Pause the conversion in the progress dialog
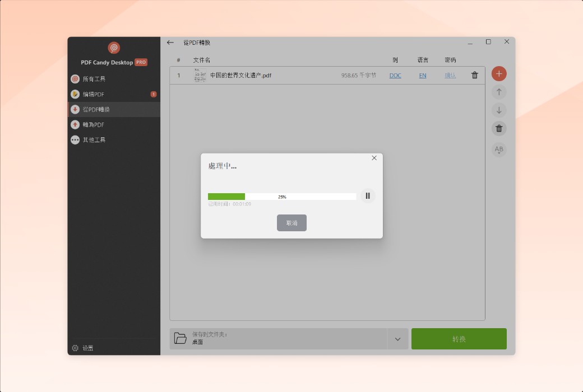The width and height of the screenshot is (583, 392). (368, 196)
